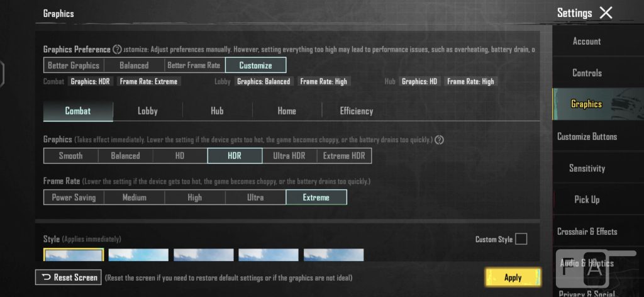The image size is (644, 297).
Task: Set frame rate to Ultra
Action: click(x=255, y=198)
